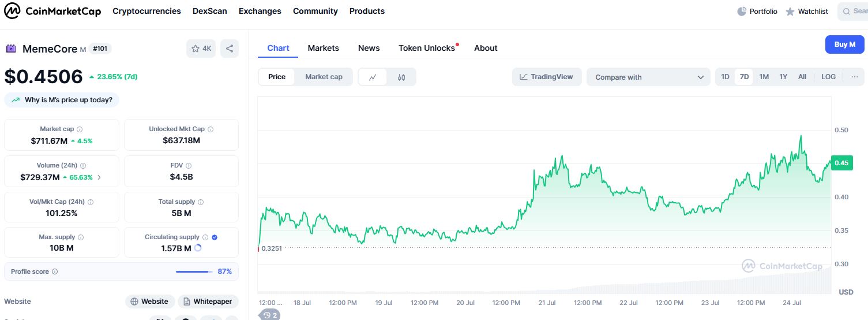The width and height of the screenshot is (868, 320).
Task: Show Total supply info icon
Action: pyautogui.click(x=201, y=202)
